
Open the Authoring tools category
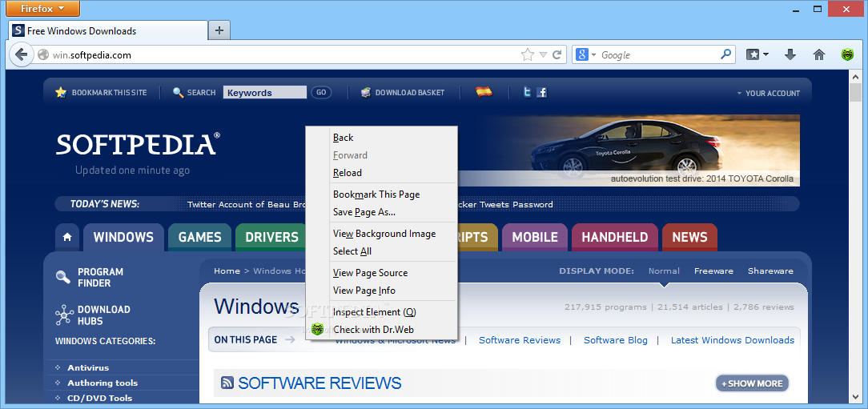click(102, 383)
